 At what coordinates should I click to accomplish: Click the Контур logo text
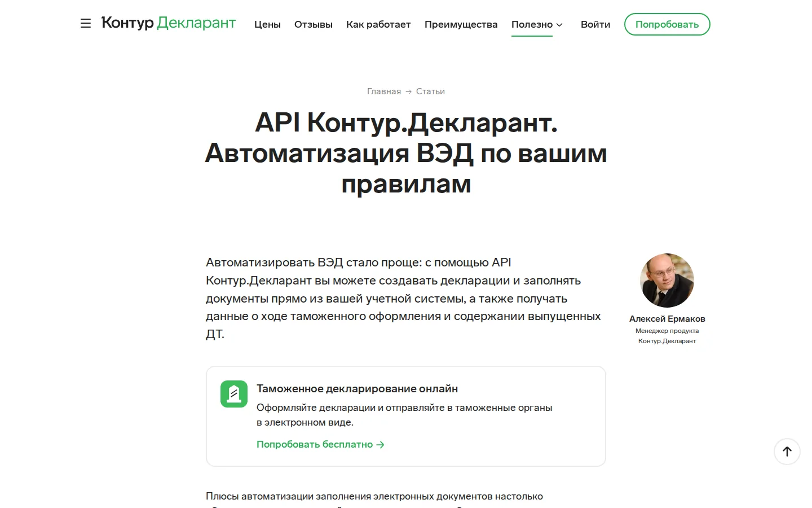tap(127, 23)
